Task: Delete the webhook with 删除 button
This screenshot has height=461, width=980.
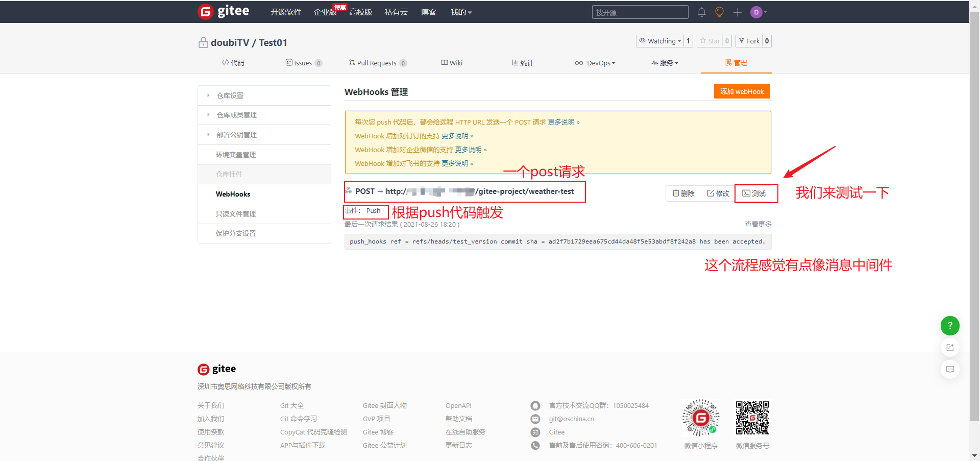Action: (683, 193)
